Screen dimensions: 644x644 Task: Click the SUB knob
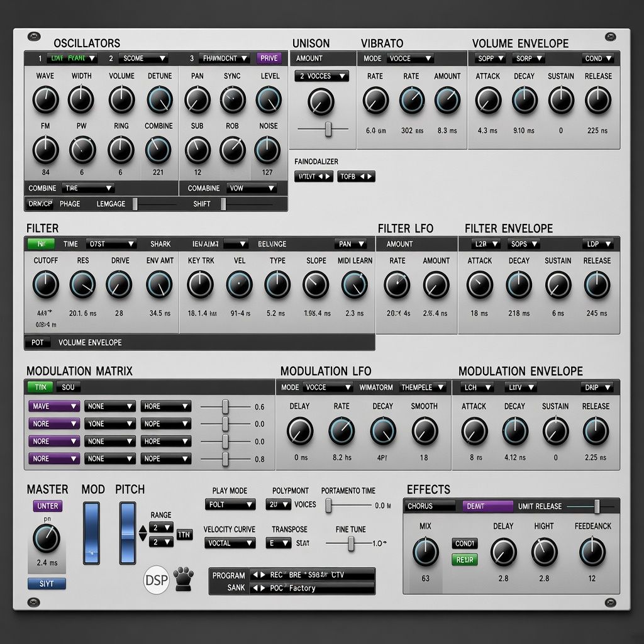197,150
